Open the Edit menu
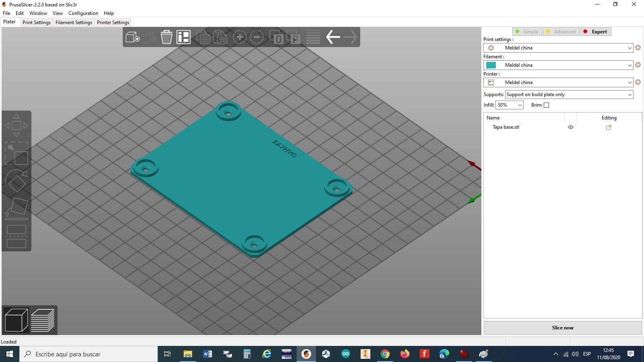 [x=20, y=13]
